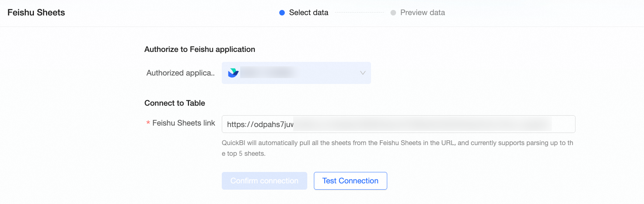644x204 pixels.
Task: Click the dotted line between steps
Action: point(359,13)
